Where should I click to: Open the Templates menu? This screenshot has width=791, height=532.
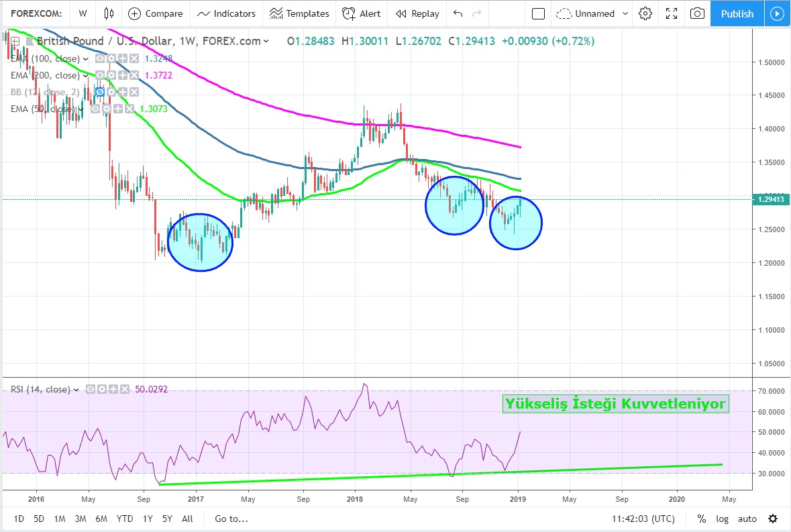click(299, 13)
